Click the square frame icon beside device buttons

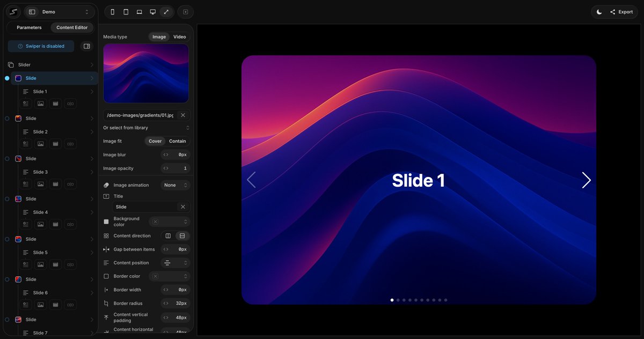(186, 12)
